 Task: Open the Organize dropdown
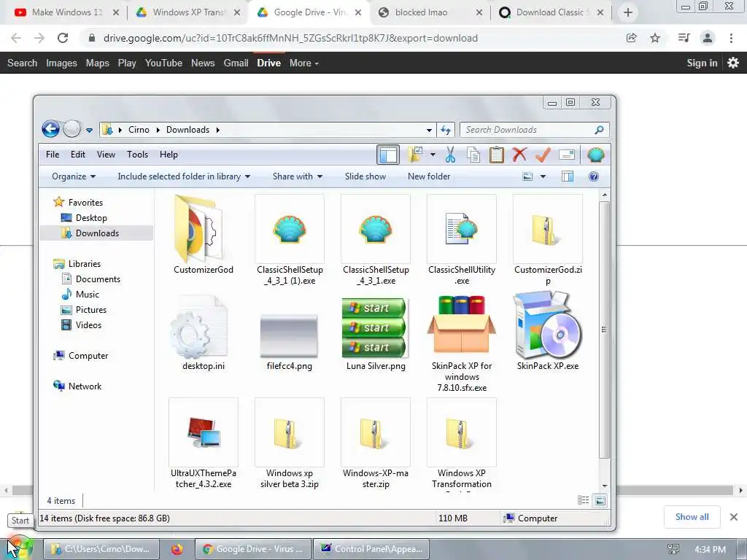point(74,176)
